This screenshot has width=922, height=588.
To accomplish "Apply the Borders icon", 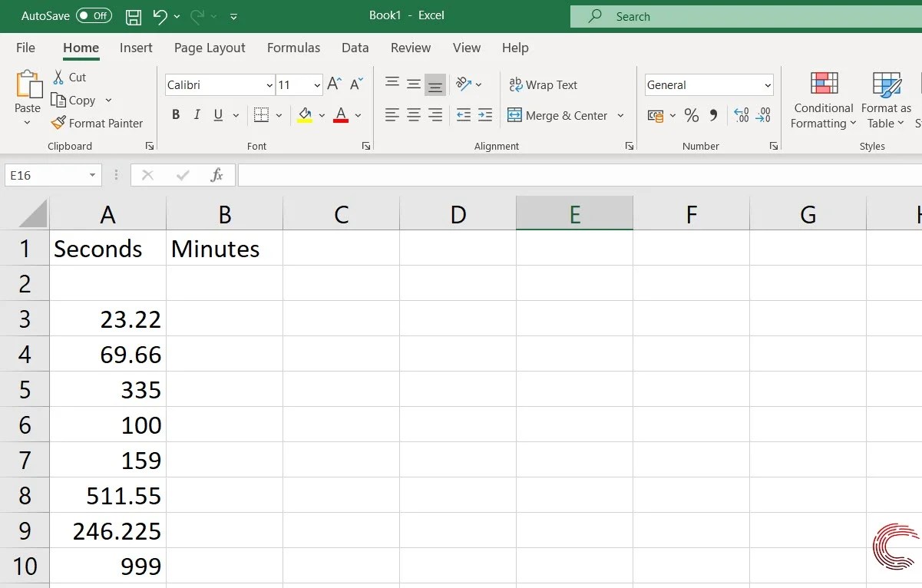I will click(x=261, y=115).
